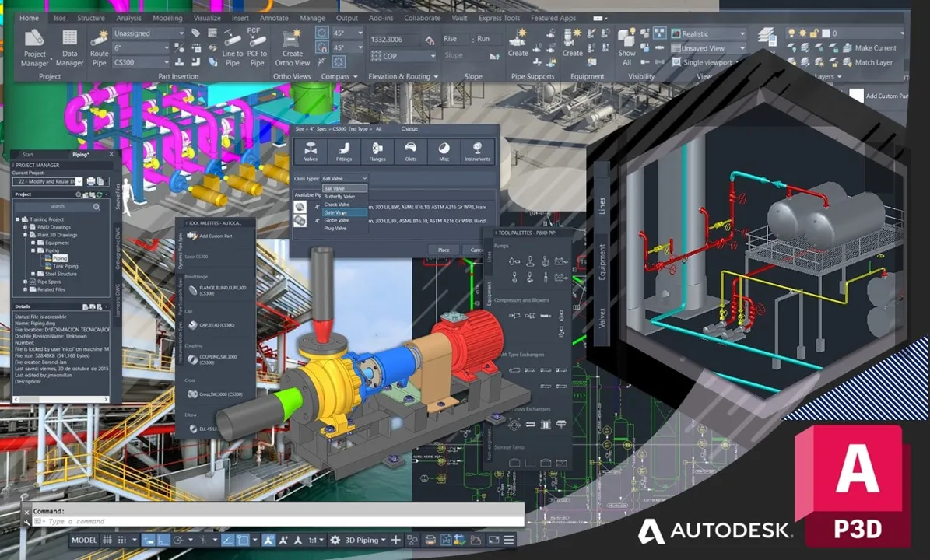
Task: Toggle dynamic input in status bar
Action: pyautogui.click(x=149, y=540)
